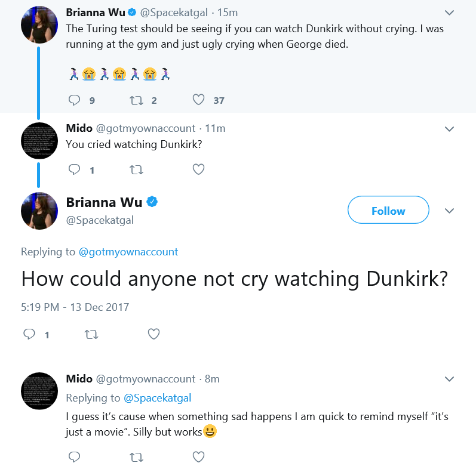Retweet Mido's 'it's just a movie' tweet
Image resolution: width=476 pixels, height=466 pixels.
136,457
